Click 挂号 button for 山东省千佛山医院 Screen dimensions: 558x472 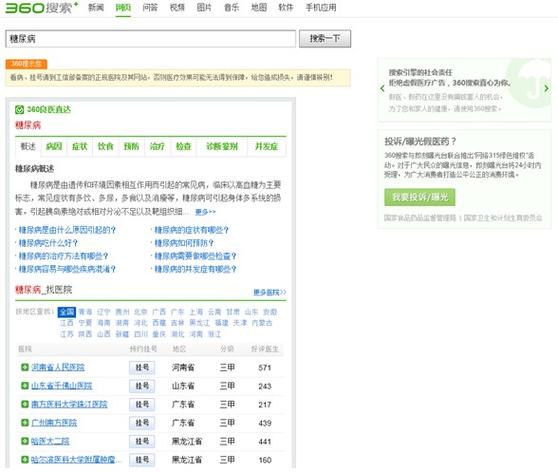[142, 386]
